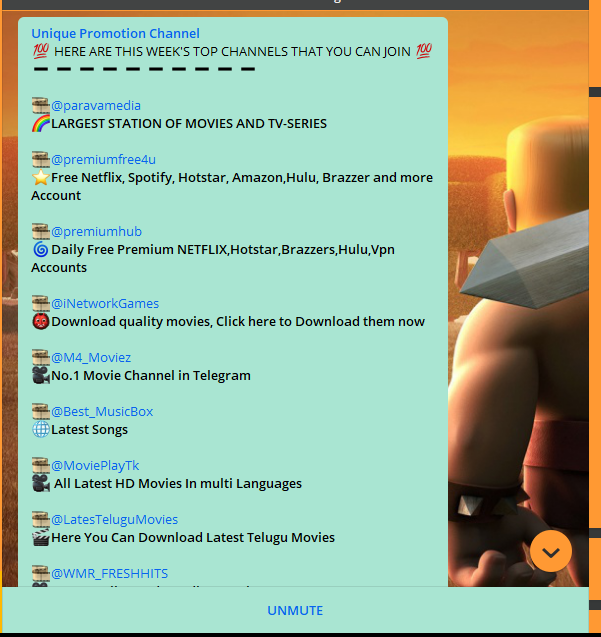Click globe emoji before Latest Songs
This screenshot has width=601, height=637.
(x=41, y=429)
